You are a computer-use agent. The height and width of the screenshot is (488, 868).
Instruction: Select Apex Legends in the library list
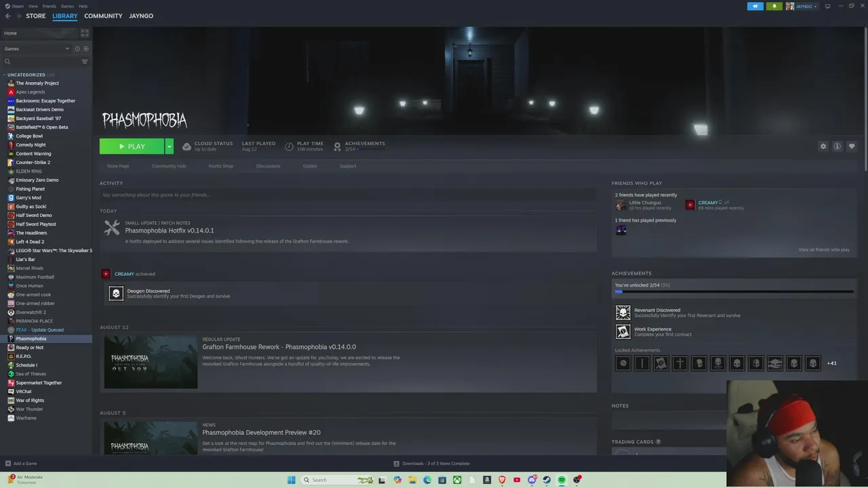[x=31, y=92]
